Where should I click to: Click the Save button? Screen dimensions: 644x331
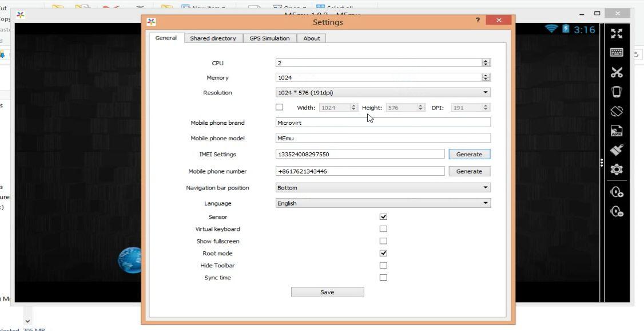pyautogui.click(x=327, y=292)
